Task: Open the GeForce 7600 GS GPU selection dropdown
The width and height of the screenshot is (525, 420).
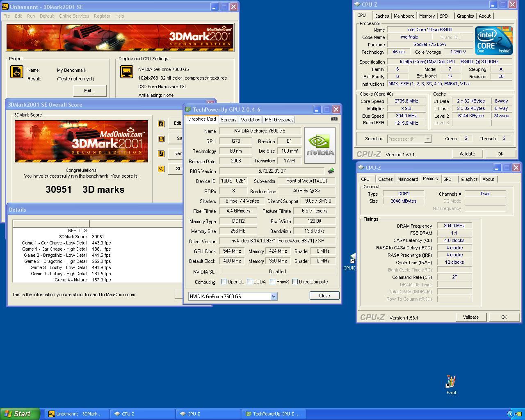Action: (x=274, y=296)
